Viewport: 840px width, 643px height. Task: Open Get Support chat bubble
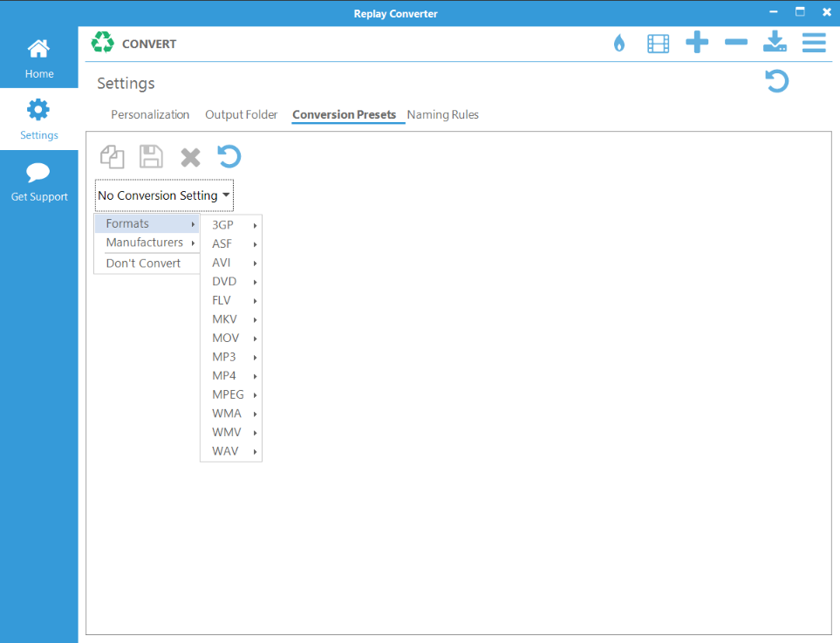(39, 181)
